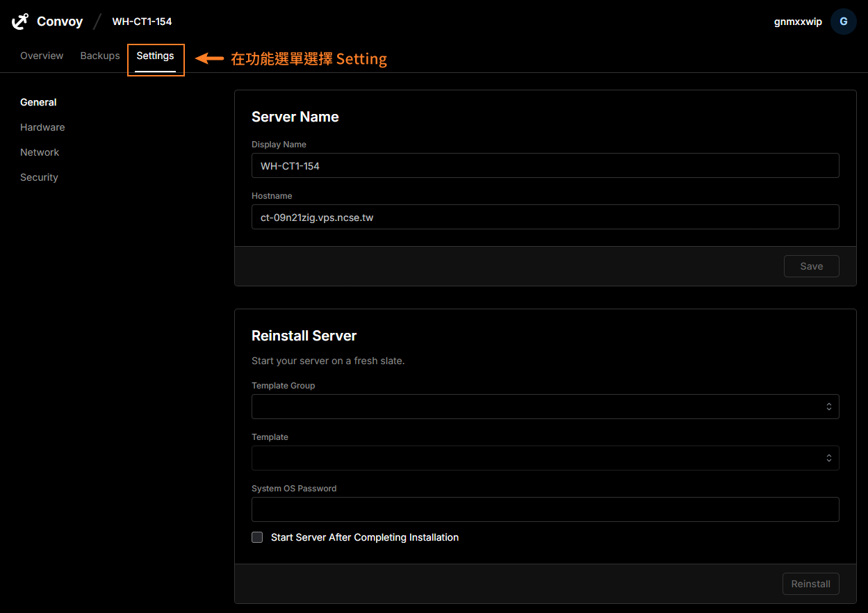Viewport: 868px width, 613px height.
Task: Switch to the Backups tab
Action: [100, 56]
